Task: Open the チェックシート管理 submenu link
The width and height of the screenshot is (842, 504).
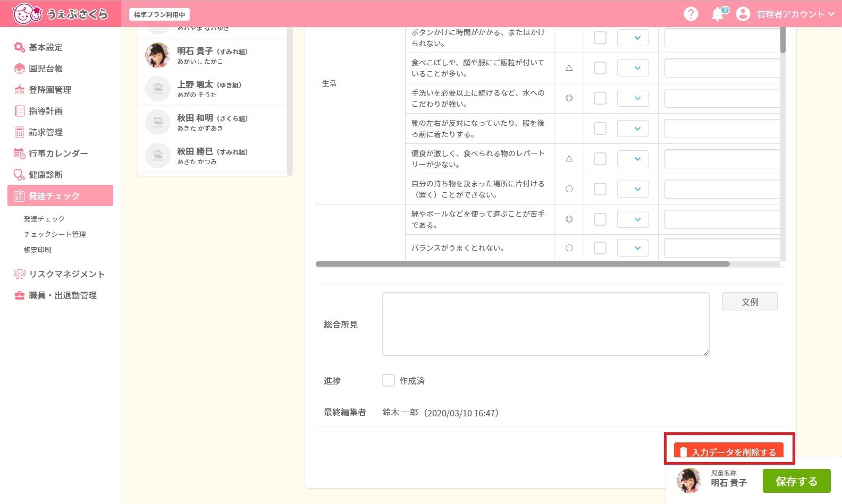Action: point(55,234)
